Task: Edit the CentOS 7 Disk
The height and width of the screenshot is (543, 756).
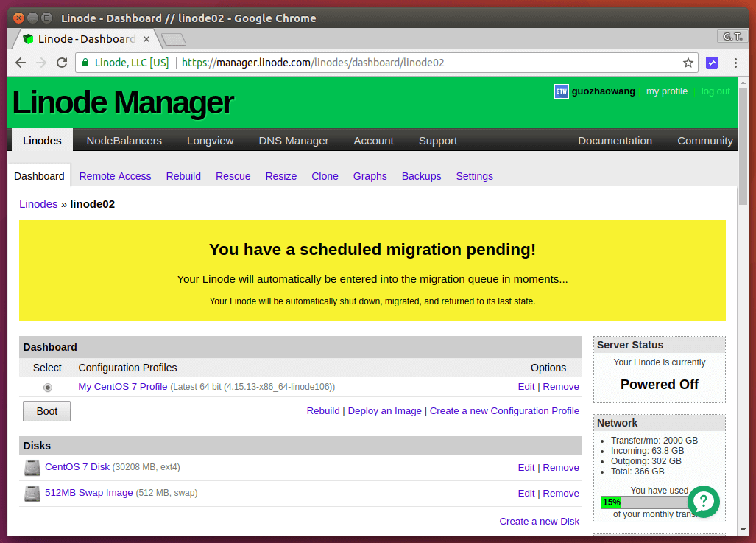Action: click(526, 468)
